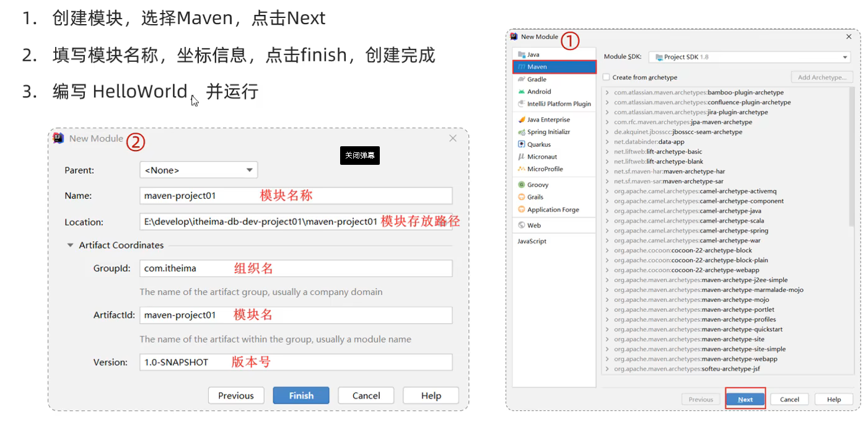The width and height of the screenshot is (868, 422).
Task: Enable Create from archetype checkbox
Action: click(x=607, y=77)
